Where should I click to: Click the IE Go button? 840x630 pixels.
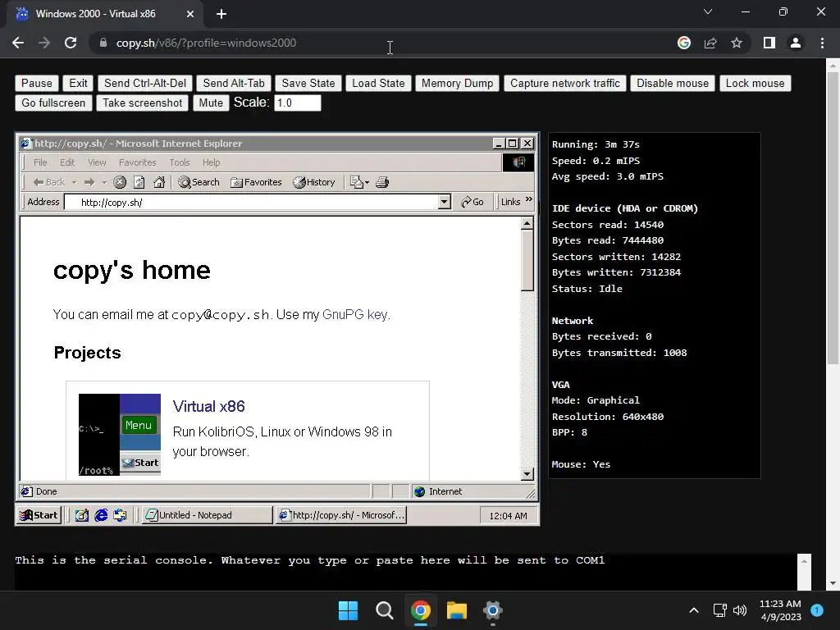click(x=472, y=202)
